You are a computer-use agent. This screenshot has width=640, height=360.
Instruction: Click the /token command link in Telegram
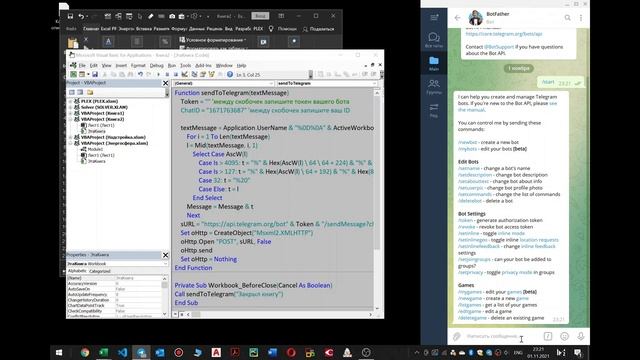coord(465,220)
